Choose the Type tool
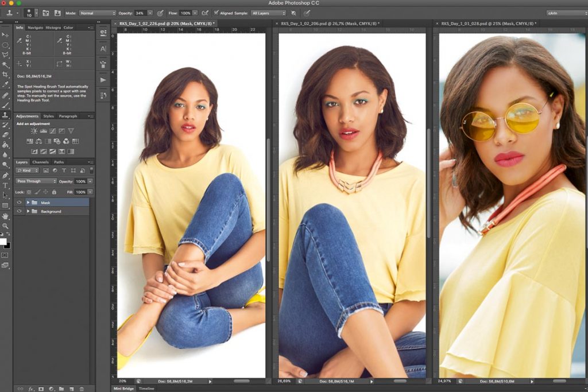The width and height of the screenshot is (588, 392). pyautogui.click(x=5, y=185)
